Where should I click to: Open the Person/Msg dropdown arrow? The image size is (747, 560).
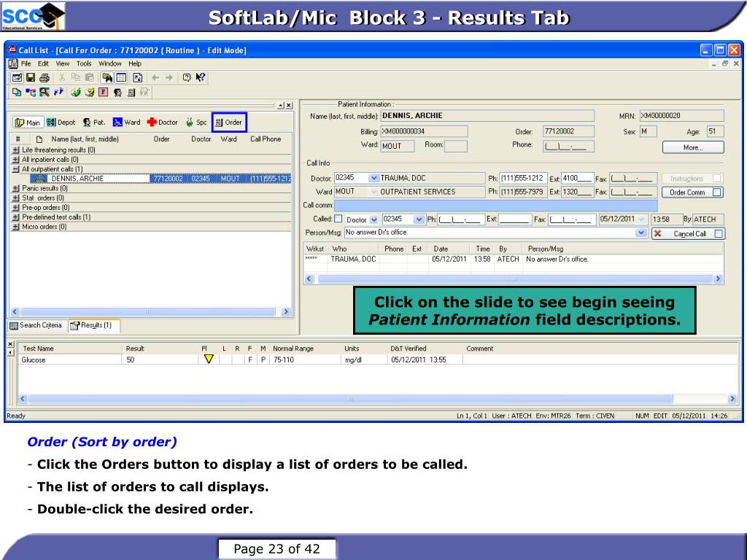point(641,233)
